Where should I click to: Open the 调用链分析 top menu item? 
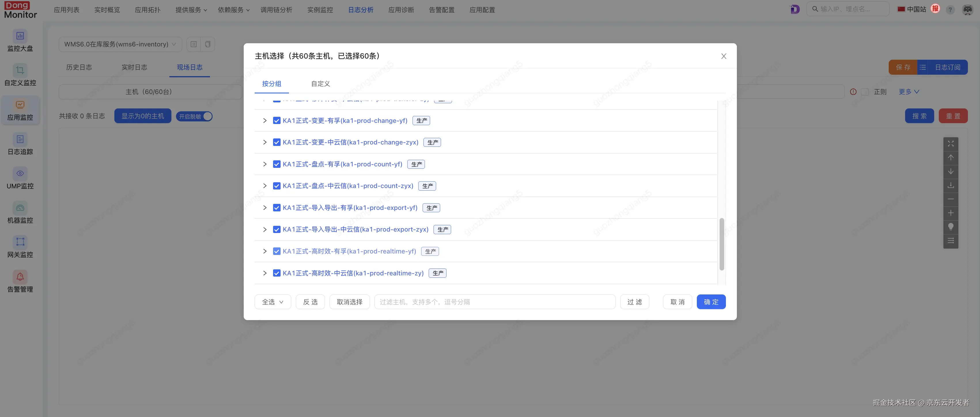click(x=276, y=10)
